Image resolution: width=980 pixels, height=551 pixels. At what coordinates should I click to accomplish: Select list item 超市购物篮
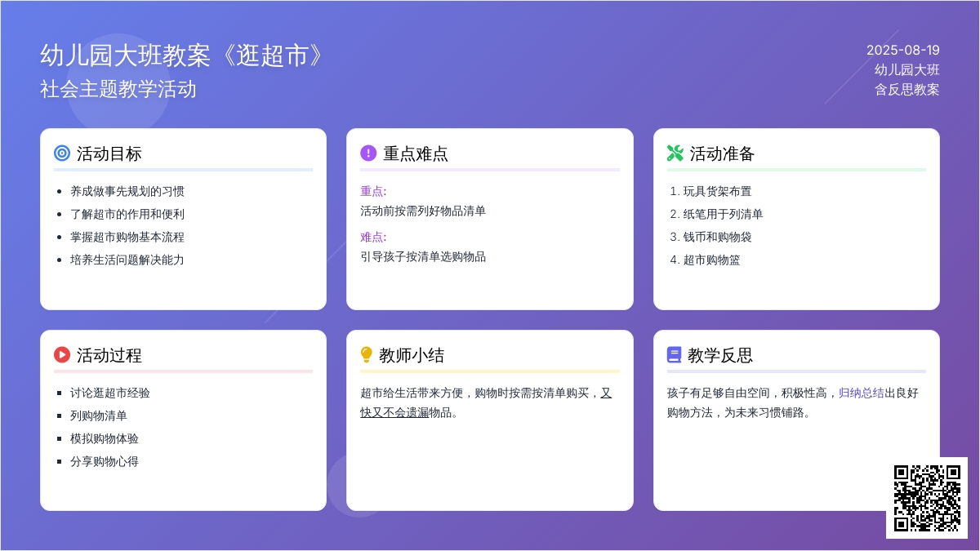pyautogui.click(x=712, y=260)
